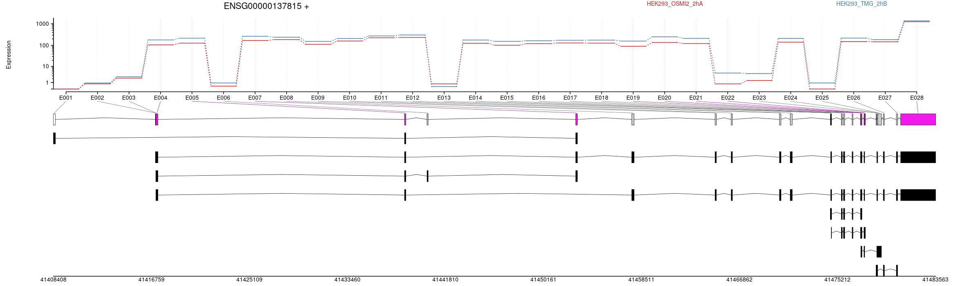The height and width of the screenshot is (286, 980).
Task: Click exon label E011
Action: point(381,98)
